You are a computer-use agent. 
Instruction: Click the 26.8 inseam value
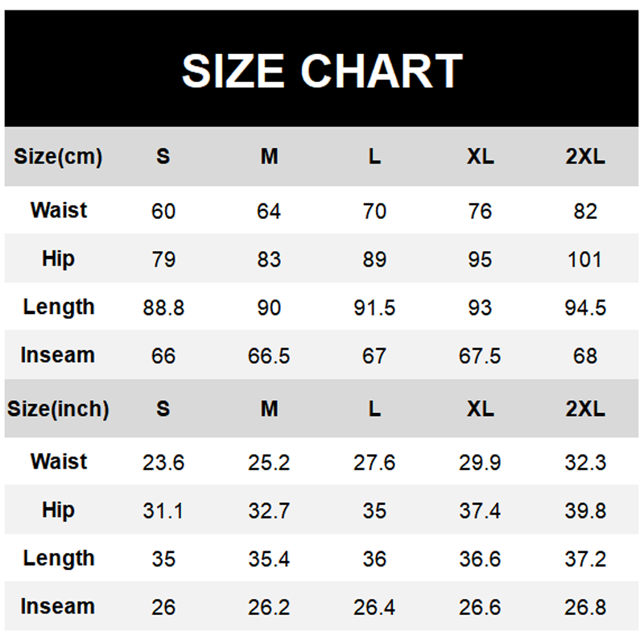coord(585,607)
